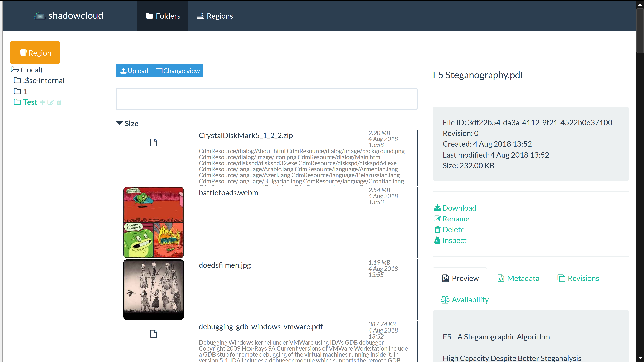Click the trash icon next to Test folder
This screenshot has width=644, height=362.
point(59,102)
